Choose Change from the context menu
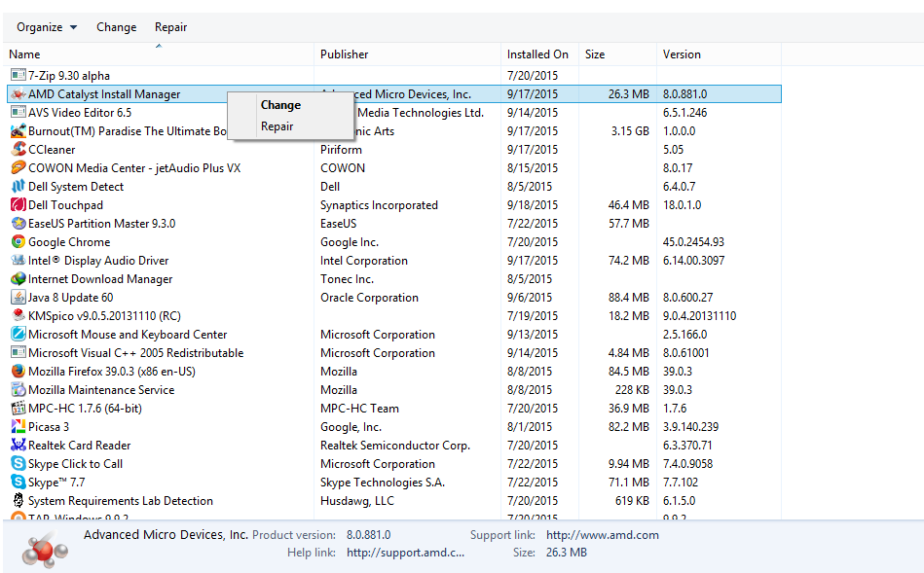The height and width of the screenshot is (573, 924). (x=280, y=105)
